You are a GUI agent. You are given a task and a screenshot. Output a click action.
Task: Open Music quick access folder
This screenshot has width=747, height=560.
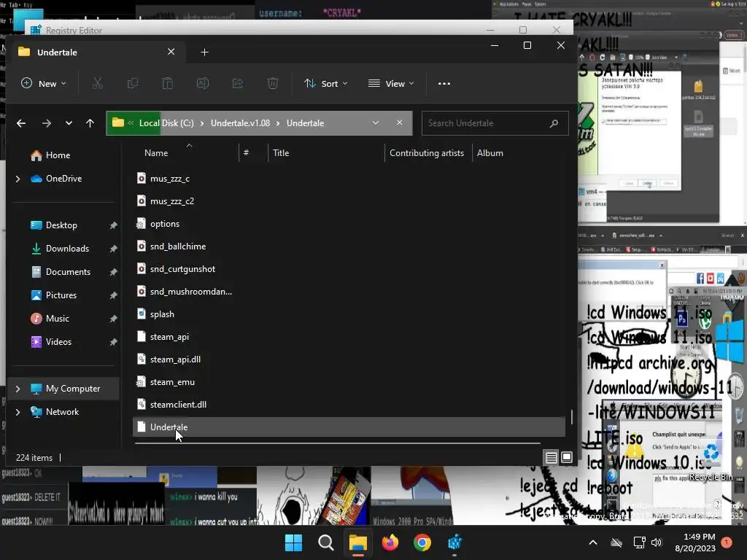pos(57,319)
